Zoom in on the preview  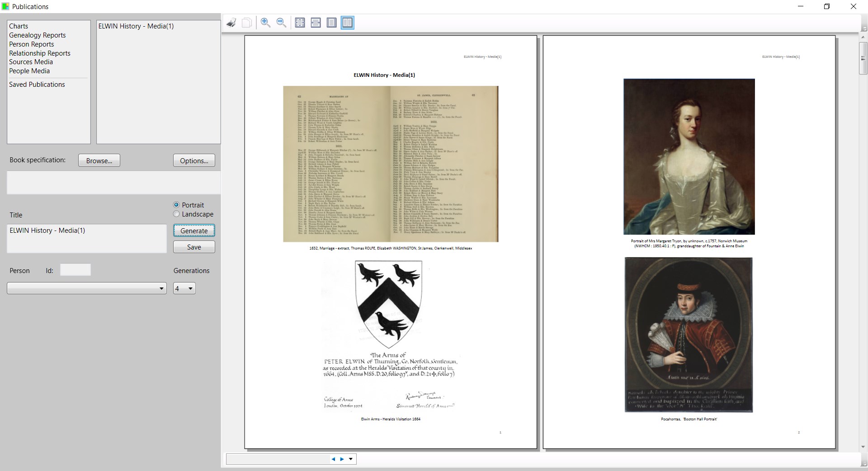point(265,23)
